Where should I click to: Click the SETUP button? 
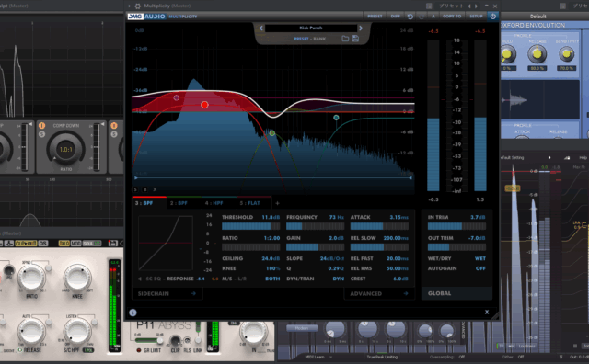(476, 17)
